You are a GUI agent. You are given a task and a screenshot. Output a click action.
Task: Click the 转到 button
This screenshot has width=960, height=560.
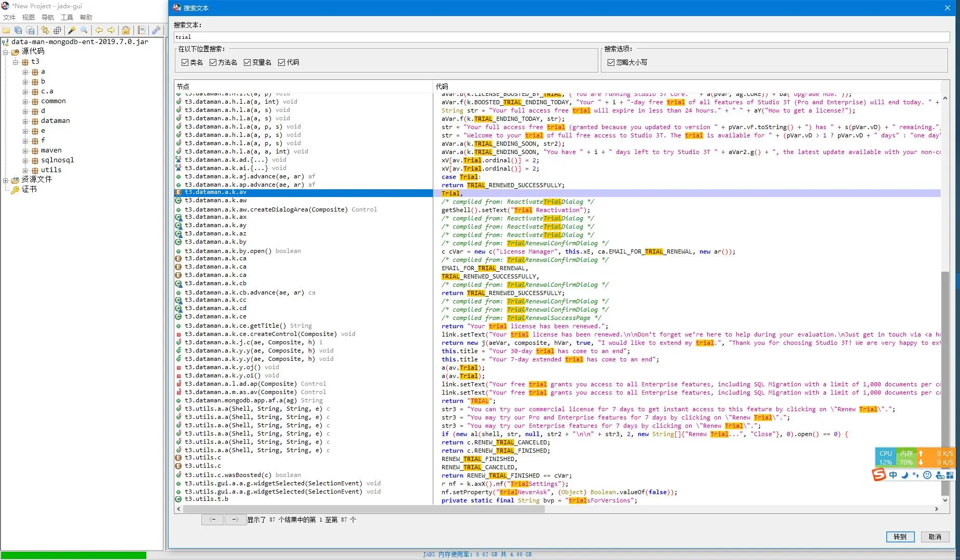(x=900, y=537)
